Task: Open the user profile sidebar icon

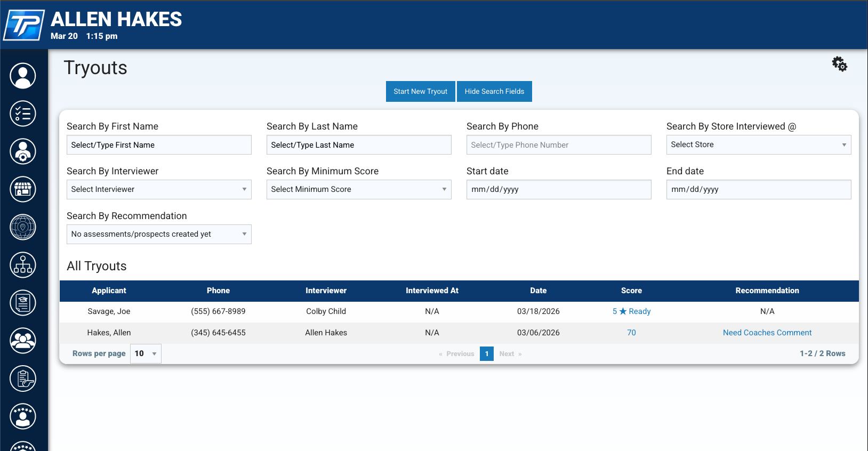Action: (23, 76)
